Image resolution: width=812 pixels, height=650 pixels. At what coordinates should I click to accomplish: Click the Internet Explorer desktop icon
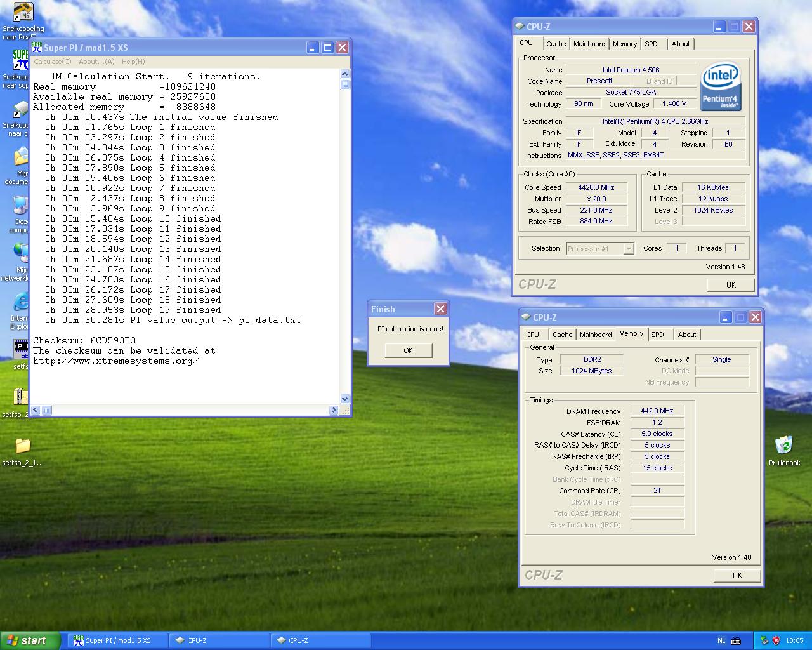pos(22,303)
